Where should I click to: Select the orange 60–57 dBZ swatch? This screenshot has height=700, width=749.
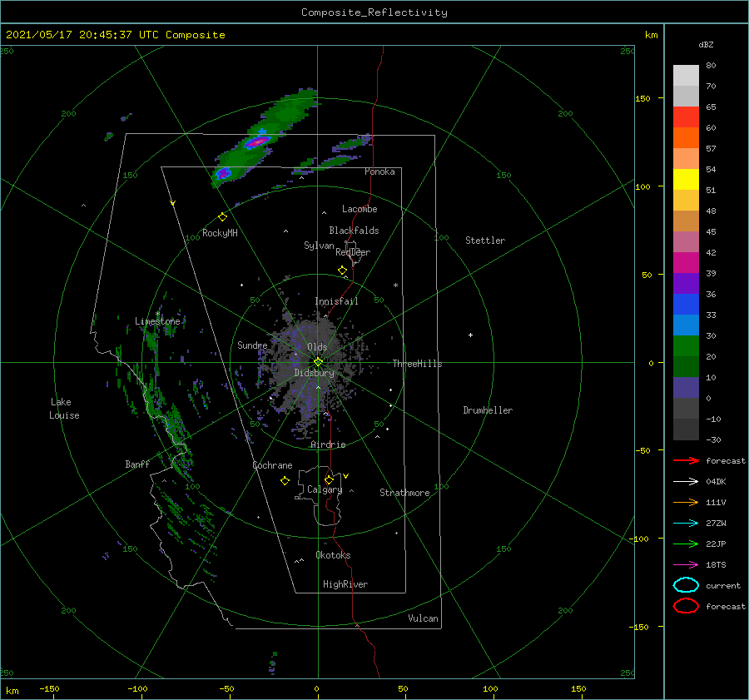click(x=686, y=138)
